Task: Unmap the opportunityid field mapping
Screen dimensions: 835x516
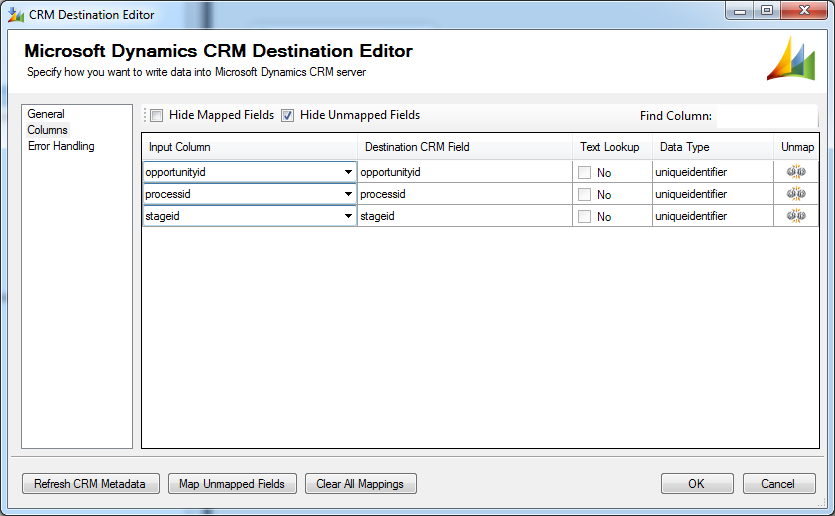Action: pos(796,172)
